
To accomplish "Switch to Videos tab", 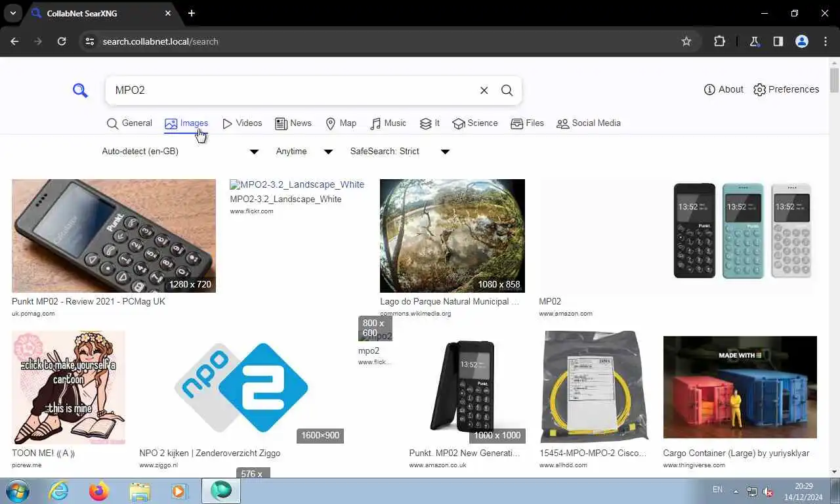I will [241, 123].
